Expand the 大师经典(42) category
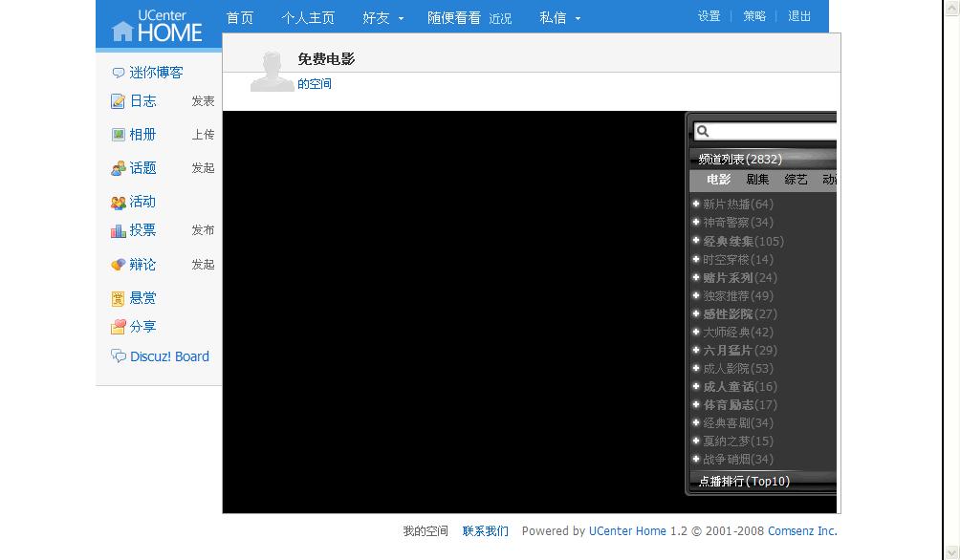The width and height of the screenshot is (960, 560). click(x=695, y=332)
